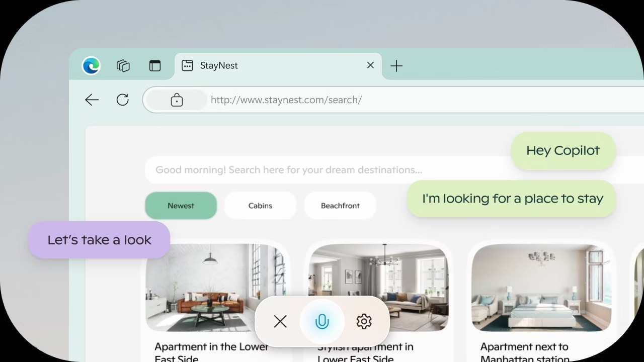
Task: Open the Manhattan station apartment photo
Action: (541, 288)
